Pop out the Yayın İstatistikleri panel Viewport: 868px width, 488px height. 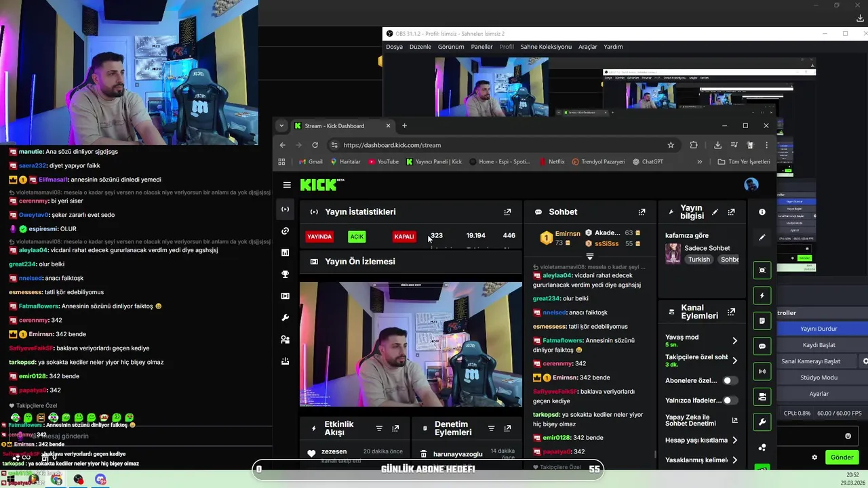tap(507, 212)
